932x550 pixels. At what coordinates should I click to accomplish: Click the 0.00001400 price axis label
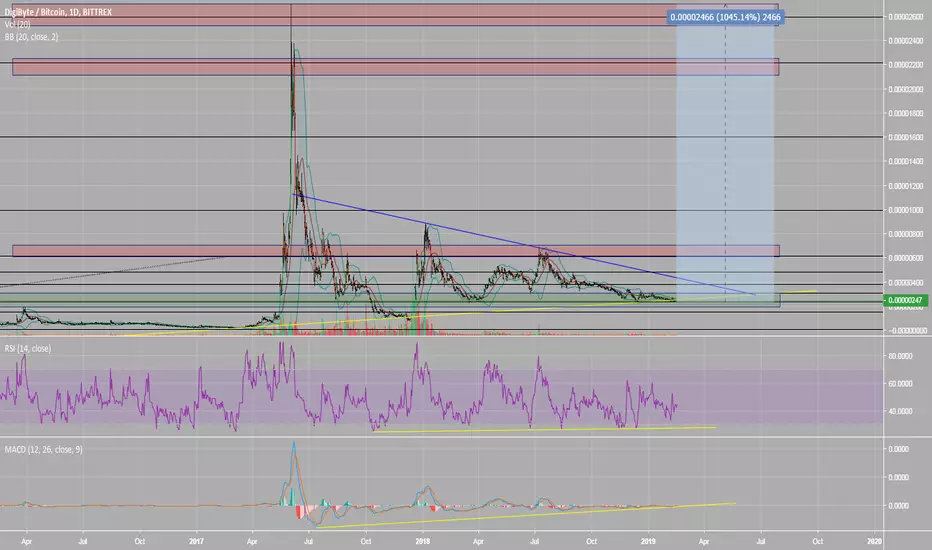click(906, 161)
